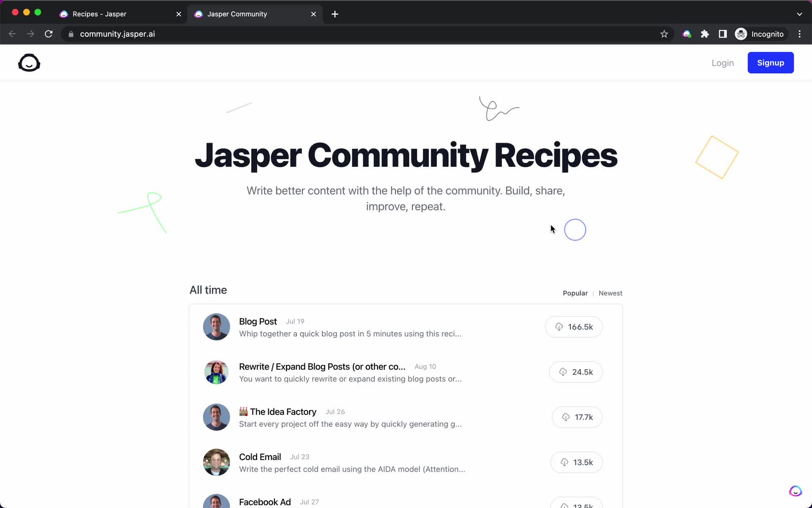812x508 pixels.
Task: Click the bookmark star icon in toolbar
Action: [664, 34]
